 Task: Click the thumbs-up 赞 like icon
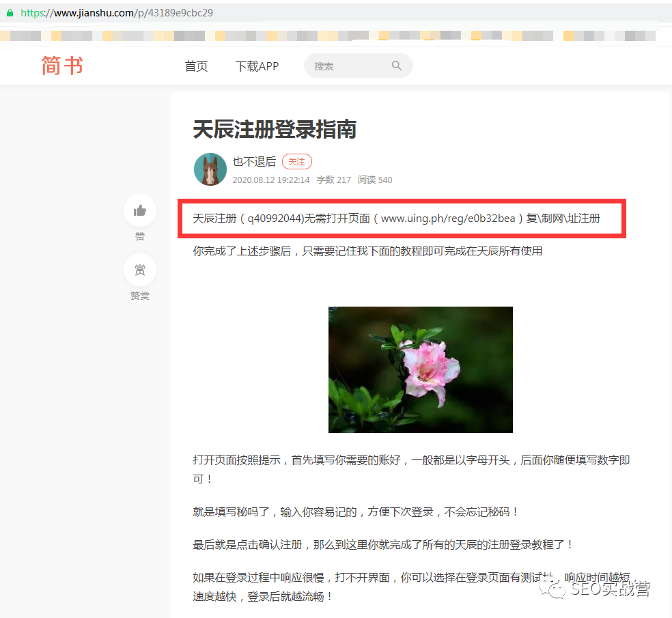point(140,210)
